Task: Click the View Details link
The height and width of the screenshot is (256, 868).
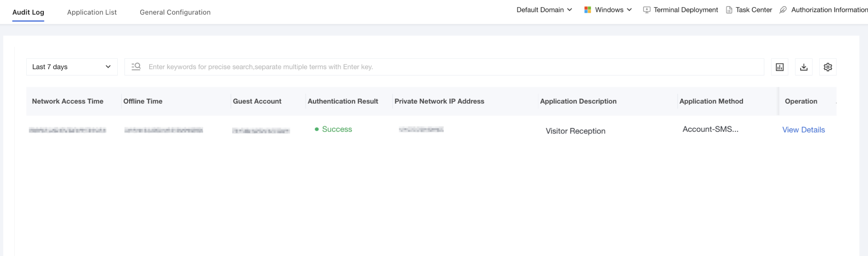Action: (804, 130)
